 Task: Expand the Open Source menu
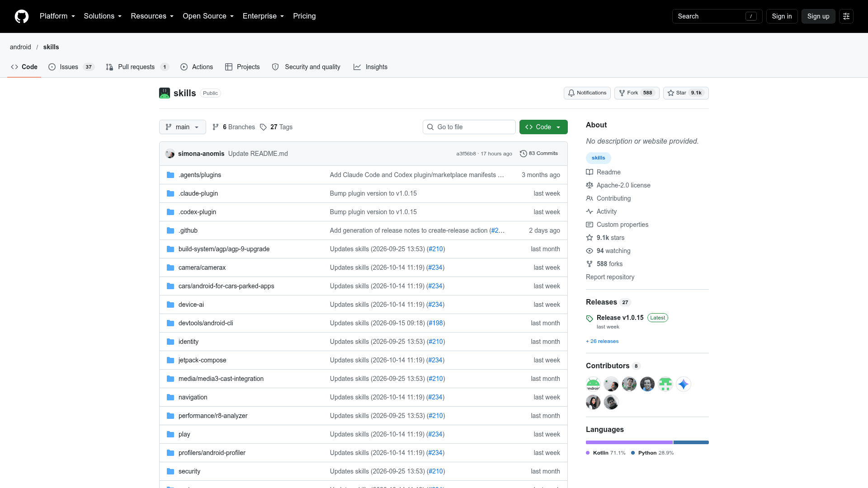pyautogui.click(x=208, y=16)
